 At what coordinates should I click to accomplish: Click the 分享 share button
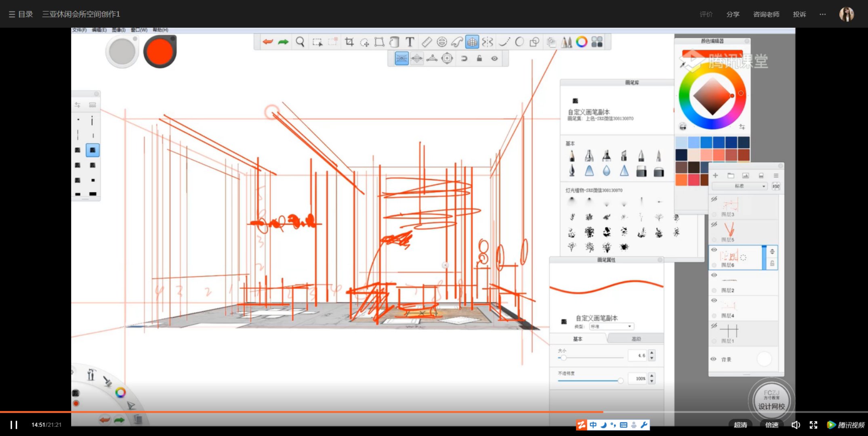733,14
